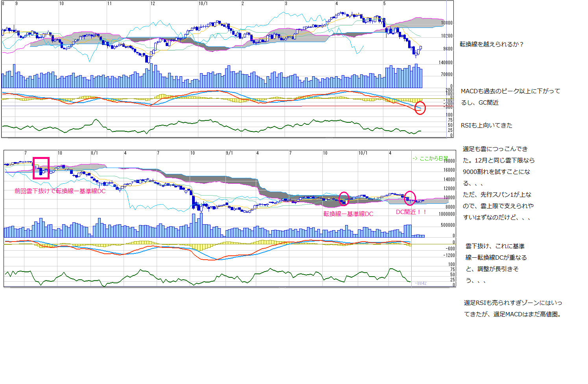This screenshot has height=384, width=588.
Task: Click the 前回雲下抜けで転換線ー基準線DC annotation
Action: pos(60,191)
